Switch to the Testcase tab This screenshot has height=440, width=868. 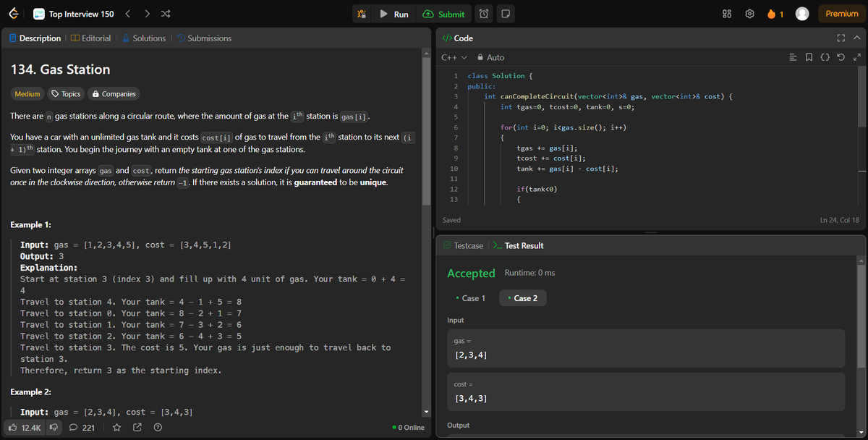tap(463, 246)
